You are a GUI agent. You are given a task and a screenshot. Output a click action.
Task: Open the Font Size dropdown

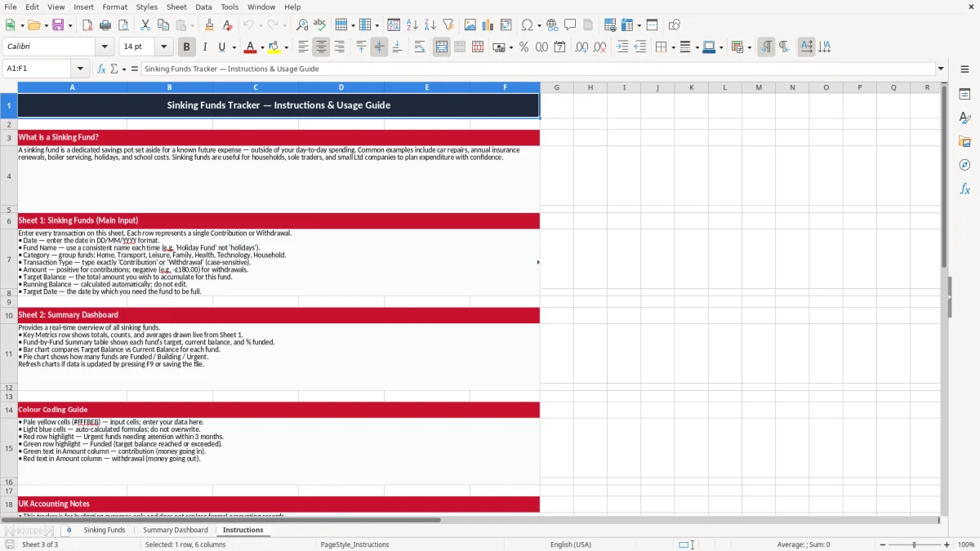(x=164, y=47)
